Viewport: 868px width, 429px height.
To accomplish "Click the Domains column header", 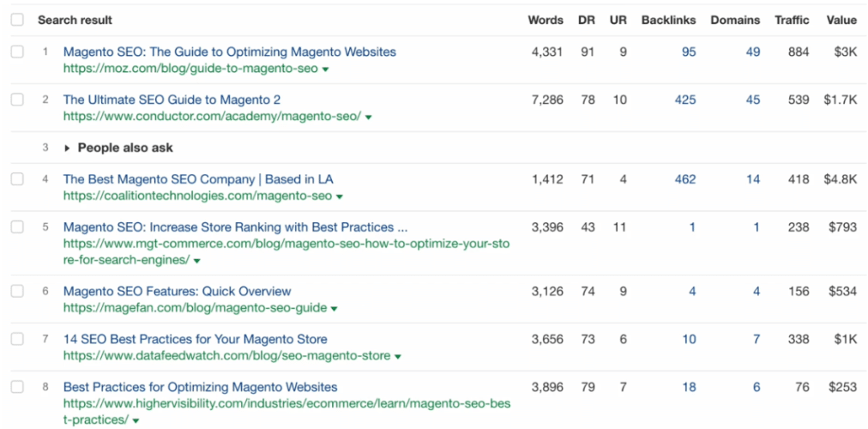I will pyautogui.click(x=735, y=21).
